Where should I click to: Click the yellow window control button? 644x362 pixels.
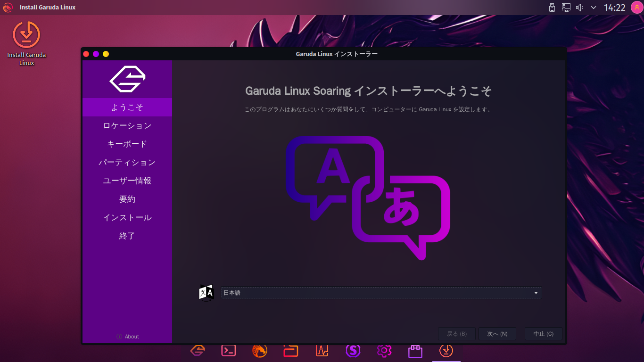tap(106, 54)
